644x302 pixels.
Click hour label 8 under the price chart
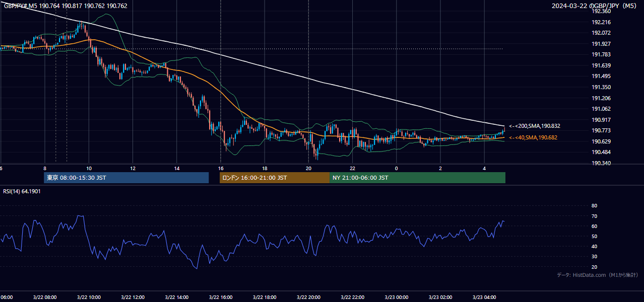click(x=45, y=168)
